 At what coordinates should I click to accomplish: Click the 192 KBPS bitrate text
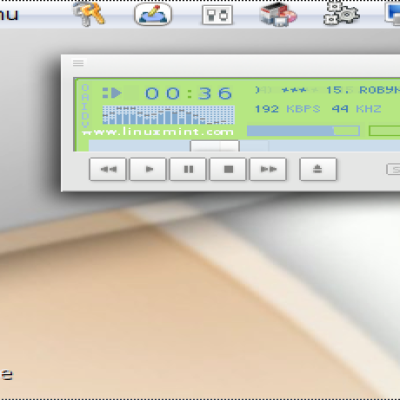[x=287, y=109]
